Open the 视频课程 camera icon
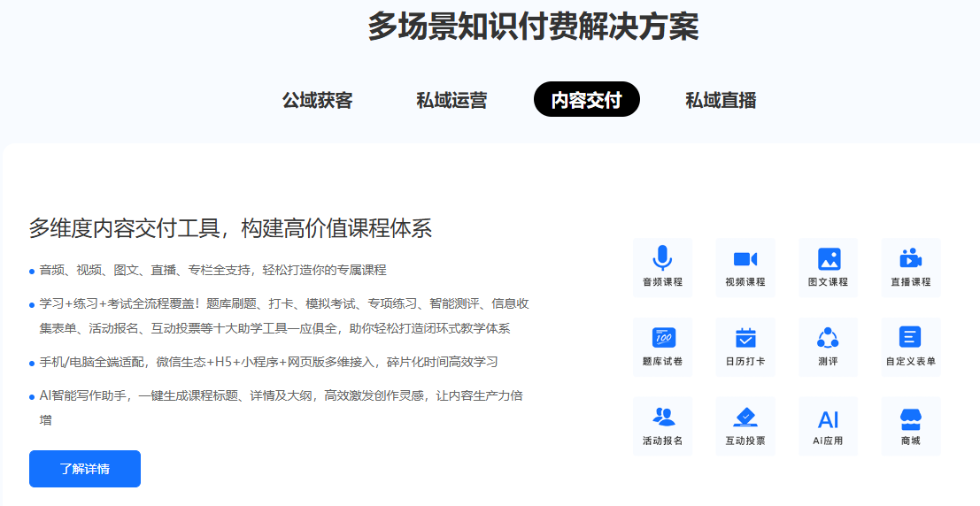The width and height of the screenshot is (980, 506). [745, 258]
